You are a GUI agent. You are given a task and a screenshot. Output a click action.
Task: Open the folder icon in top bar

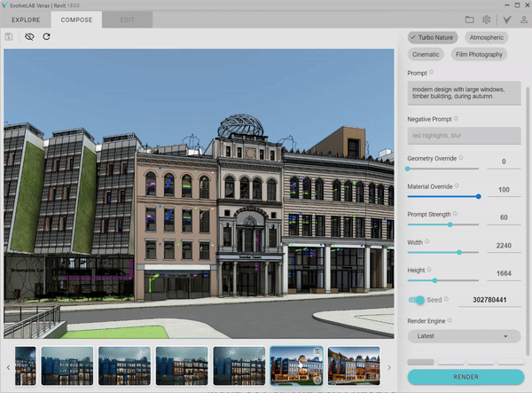tap(469, 20)
